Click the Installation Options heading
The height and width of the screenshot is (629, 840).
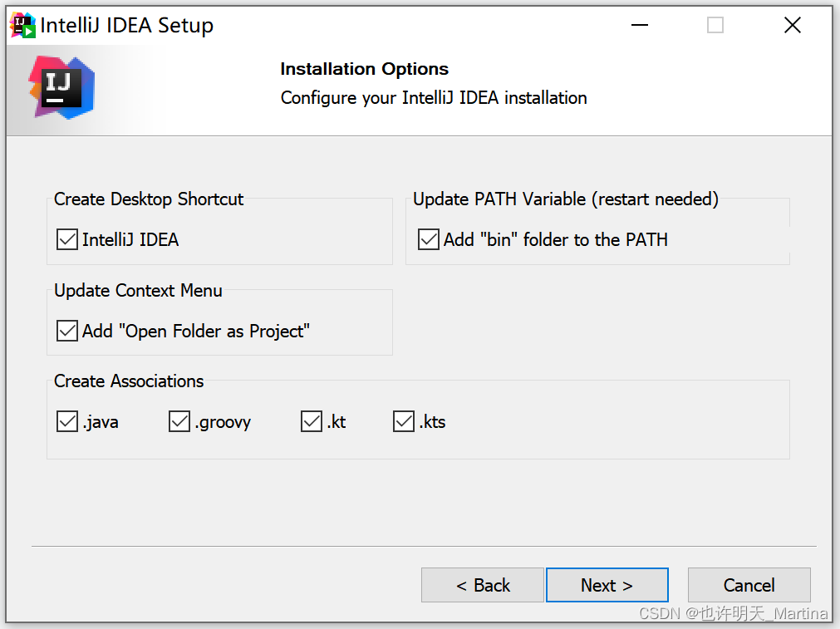pos(364,69)
